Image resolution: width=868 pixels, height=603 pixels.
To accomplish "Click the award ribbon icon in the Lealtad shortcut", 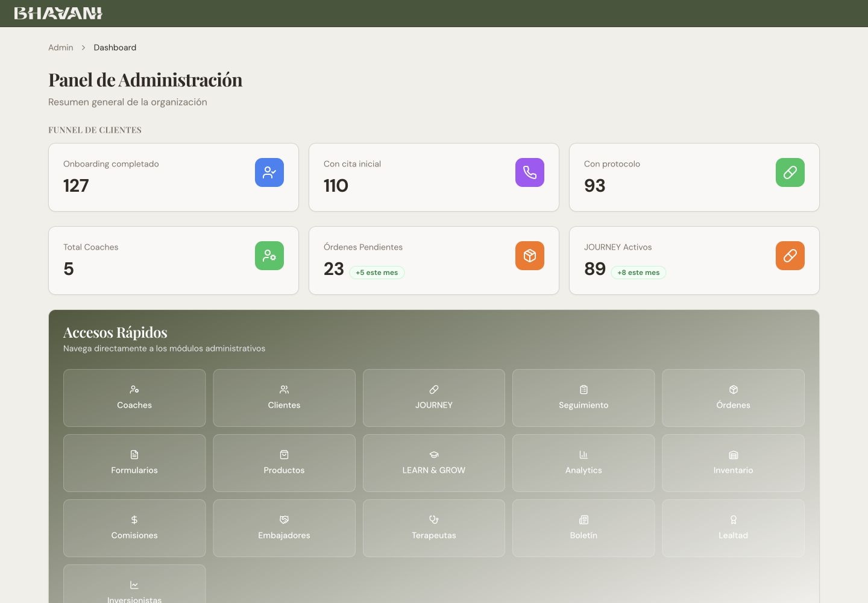I will [734, 520].
